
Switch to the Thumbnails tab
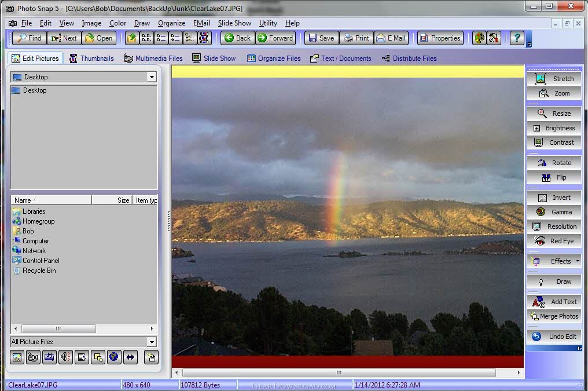click(x=92, y=59)
